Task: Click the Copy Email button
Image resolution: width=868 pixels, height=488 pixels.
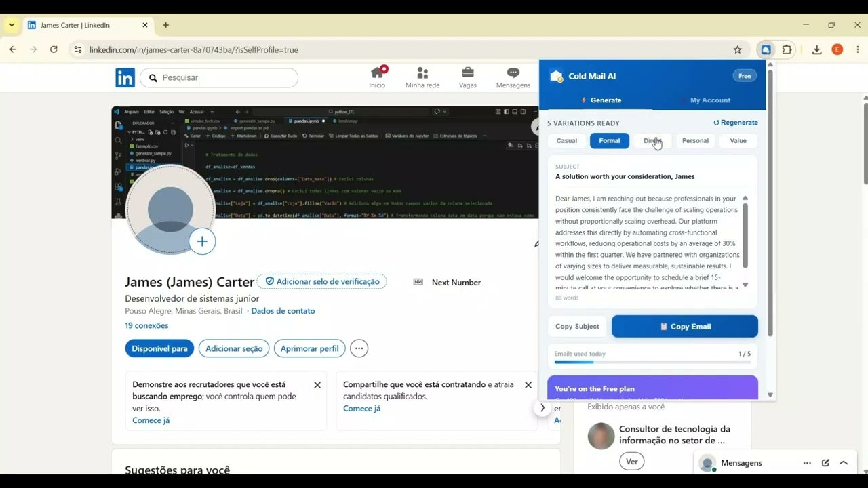Action: (685, 326)
